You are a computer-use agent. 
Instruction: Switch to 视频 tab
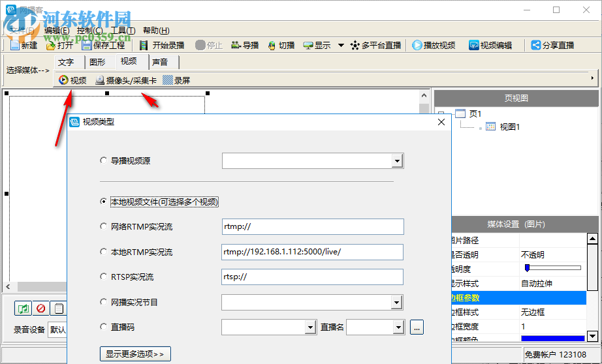click(x=133, y=61)
